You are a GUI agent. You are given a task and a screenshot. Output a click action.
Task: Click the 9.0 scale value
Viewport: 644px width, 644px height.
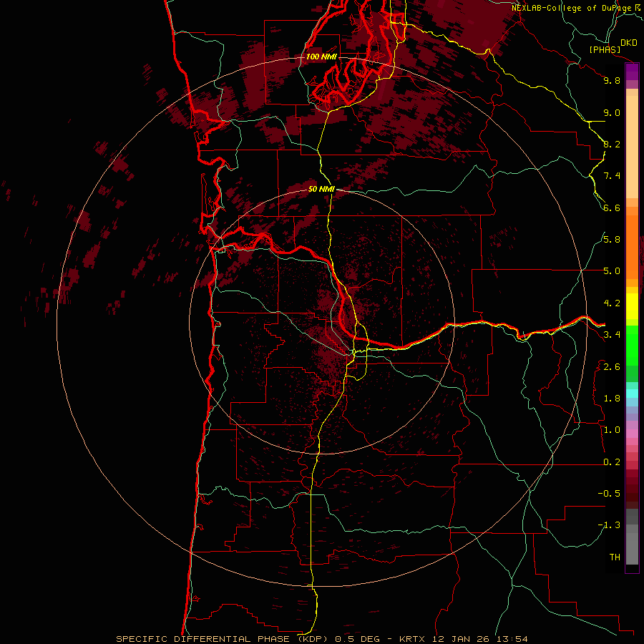tap(612, 113)
